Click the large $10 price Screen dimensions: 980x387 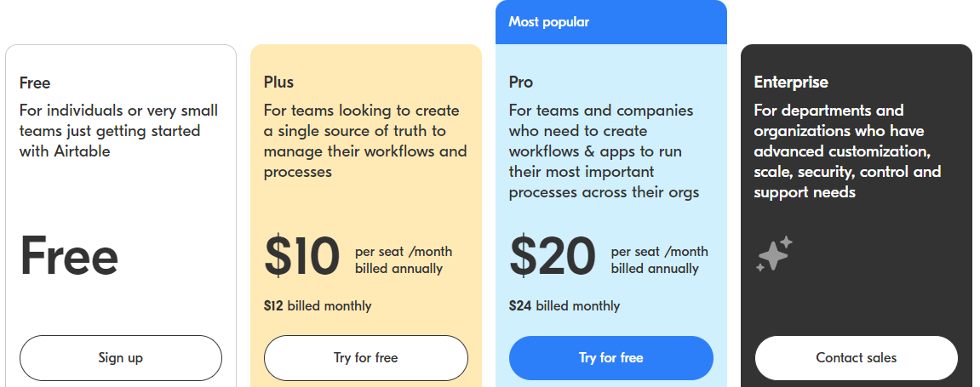(302, 256)
